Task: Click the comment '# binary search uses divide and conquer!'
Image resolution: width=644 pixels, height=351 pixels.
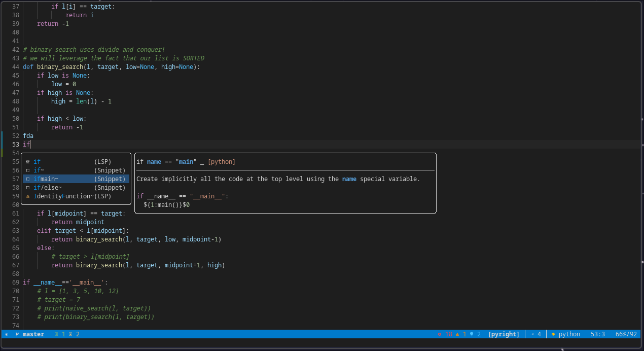Action: (x=94, y=50)
